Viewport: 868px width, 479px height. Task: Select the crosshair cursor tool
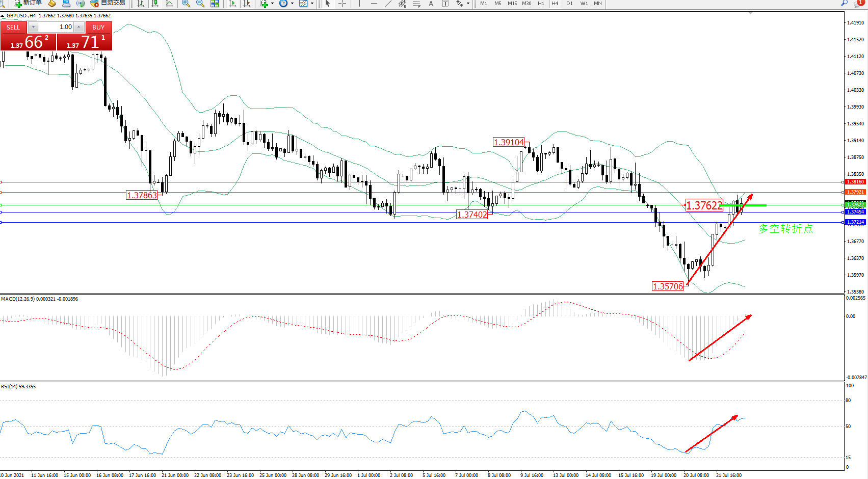[x=342, y=4]
